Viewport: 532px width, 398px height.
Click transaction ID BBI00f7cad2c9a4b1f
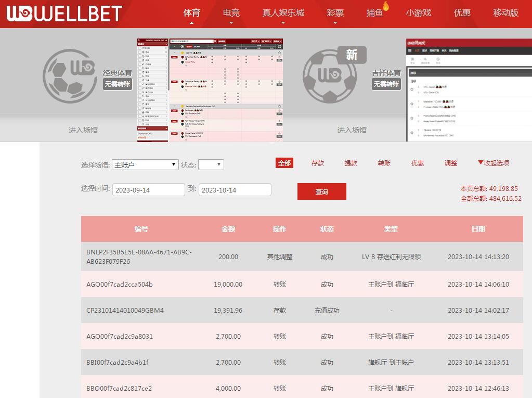pyautogui.click(x=118, y=363)
